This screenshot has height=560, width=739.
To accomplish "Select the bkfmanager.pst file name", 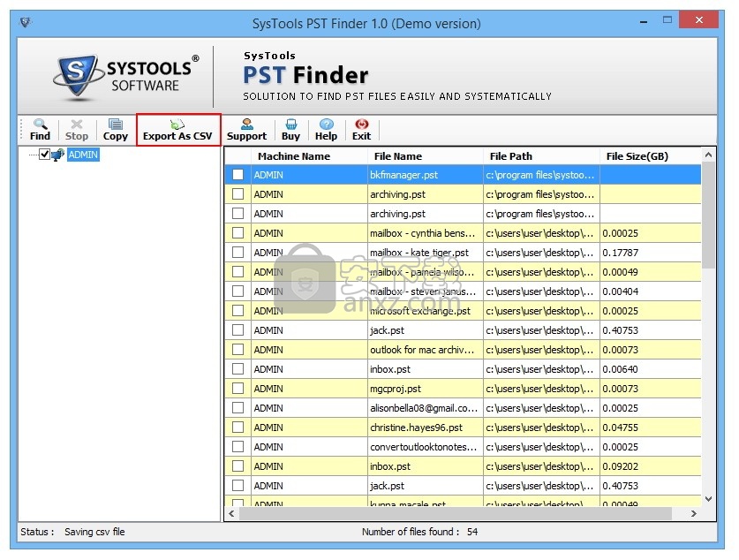I will pos(403,175).
